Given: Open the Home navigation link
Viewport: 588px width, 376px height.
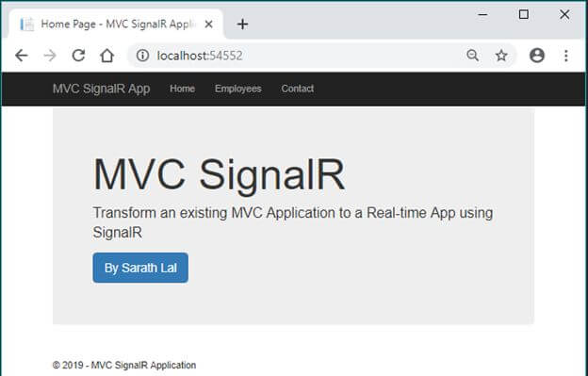Looking at the screenshot, I should 182,89.
